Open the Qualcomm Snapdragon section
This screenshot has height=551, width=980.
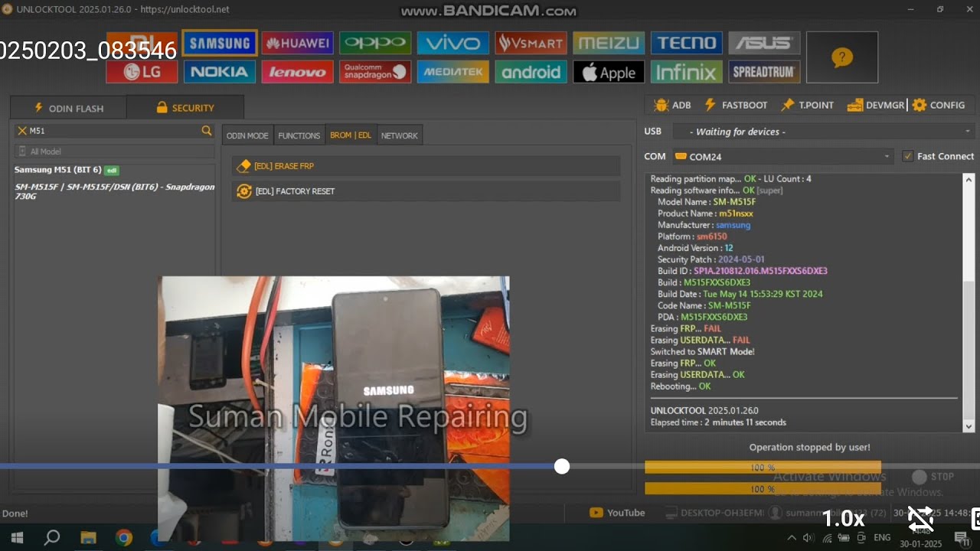coord(375,72)
